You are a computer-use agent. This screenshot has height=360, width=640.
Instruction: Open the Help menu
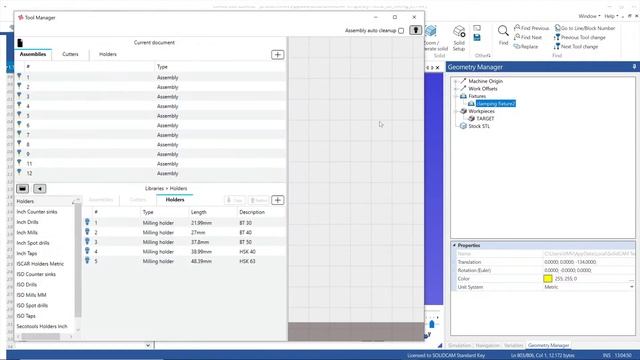[x=611, y=16]
